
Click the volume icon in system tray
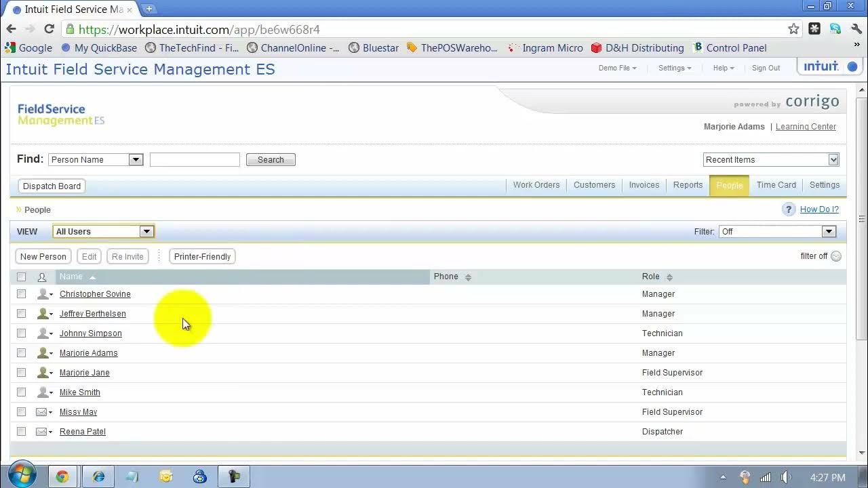(x=786, y=477)
